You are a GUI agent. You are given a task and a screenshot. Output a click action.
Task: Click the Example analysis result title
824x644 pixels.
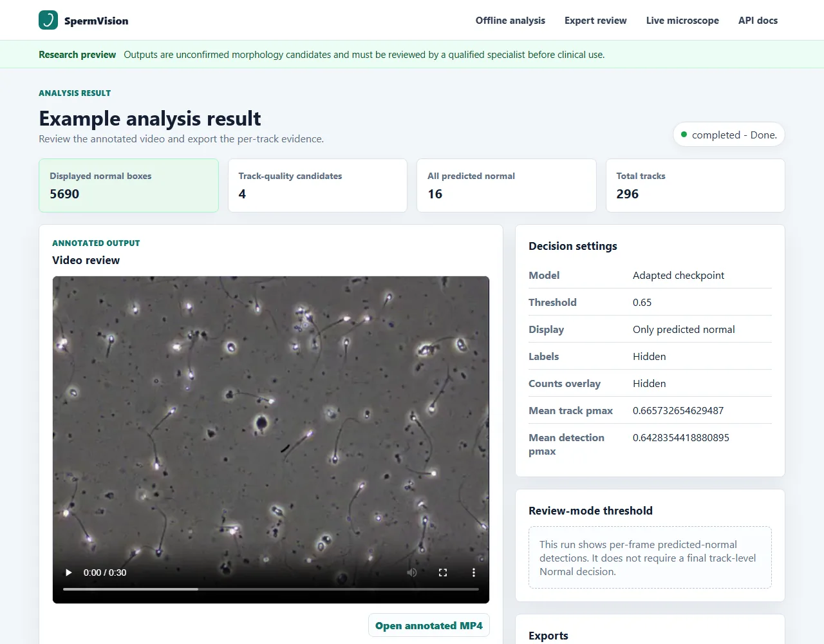(150, 118)
